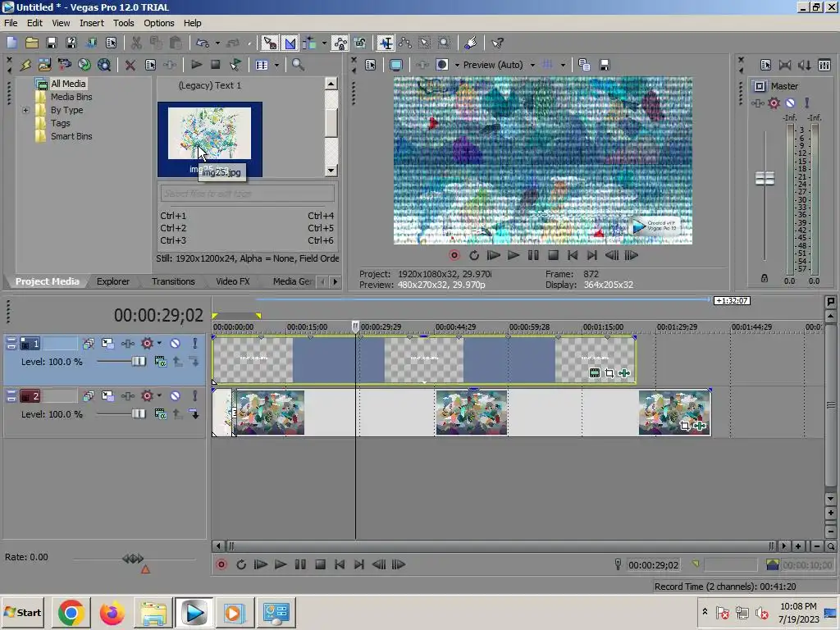
Task: Click the Cut scissors icon in toolbar
Action: coord(136,43)
